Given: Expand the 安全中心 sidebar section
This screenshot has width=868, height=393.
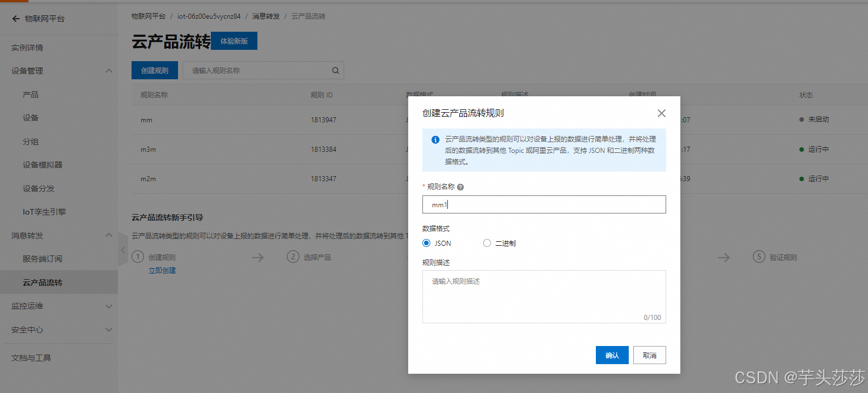Looking at the screenshot, I should click(x=109, y=330).
